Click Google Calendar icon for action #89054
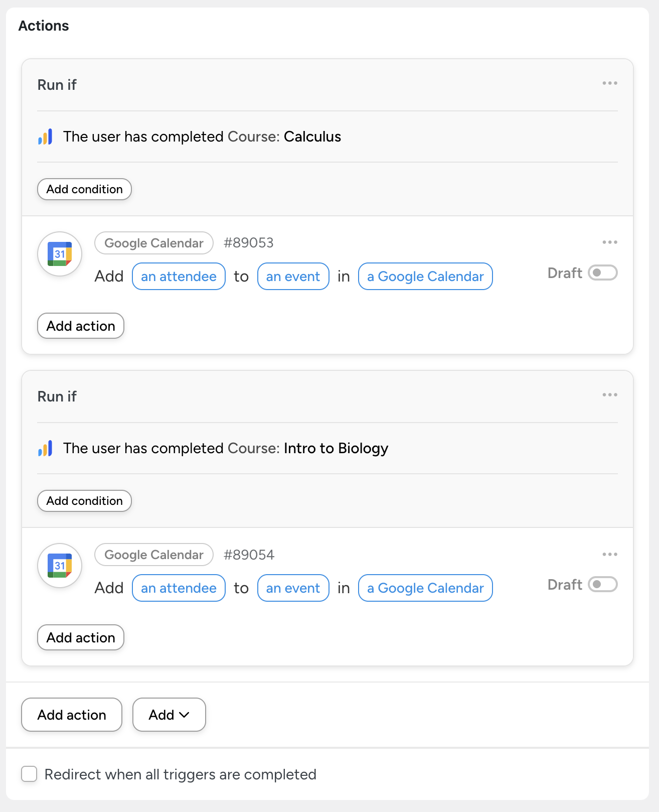 point(60,566)
